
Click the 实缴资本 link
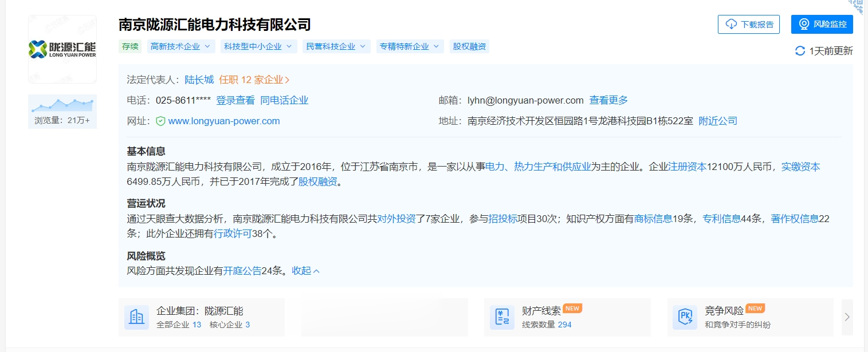point(801,167)
